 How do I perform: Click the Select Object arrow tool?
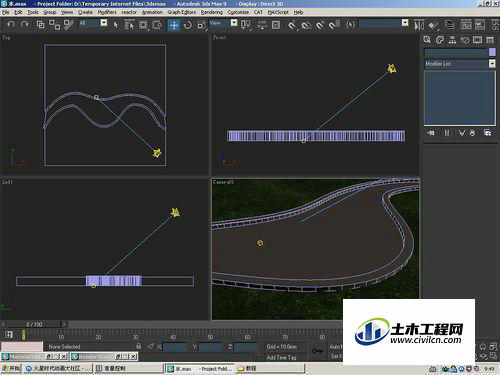pyautogui.click(x=116, y=25)
